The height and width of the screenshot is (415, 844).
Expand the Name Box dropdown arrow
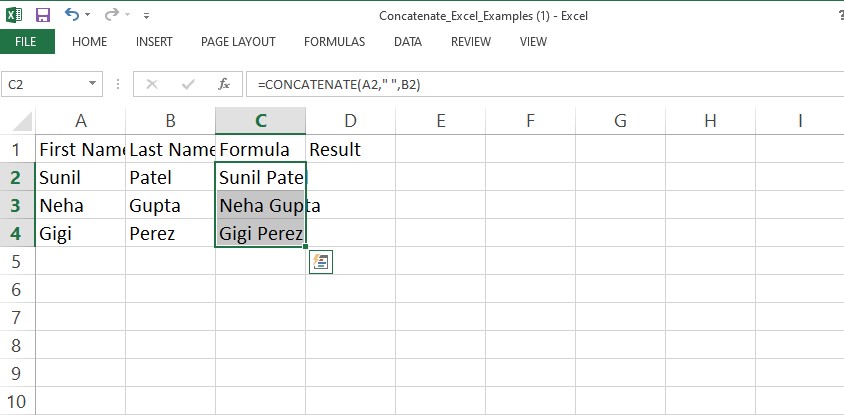93,85
